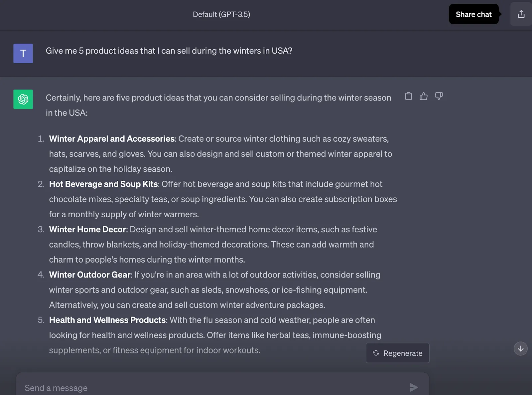
Task: Click the send message arrow icon
Action: pos(414,387)
